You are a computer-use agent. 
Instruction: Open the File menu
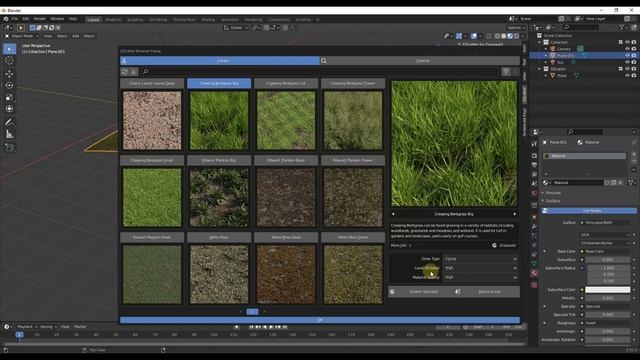click(x=15, y=19)
